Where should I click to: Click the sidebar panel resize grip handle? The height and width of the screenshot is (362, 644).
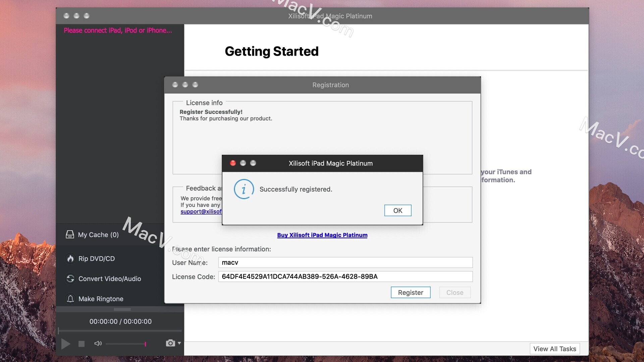coord(122,309)
